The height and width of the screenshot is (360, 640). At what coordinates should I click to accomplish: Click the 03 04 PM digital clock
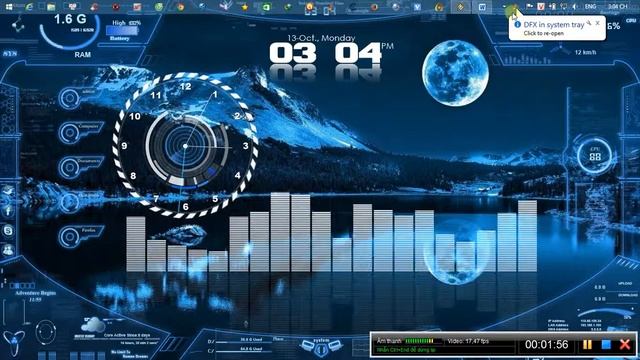(331, 53)
